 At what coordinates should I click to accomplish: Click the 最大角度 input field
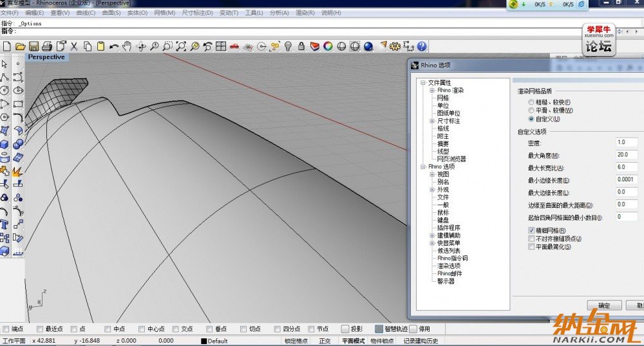click(x=628, y=155)
